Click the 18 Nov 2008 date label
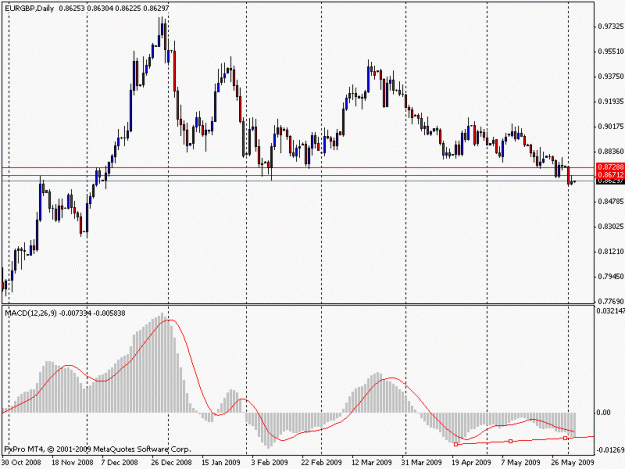The width and height of the screenshot is (625, 469). 72,462
